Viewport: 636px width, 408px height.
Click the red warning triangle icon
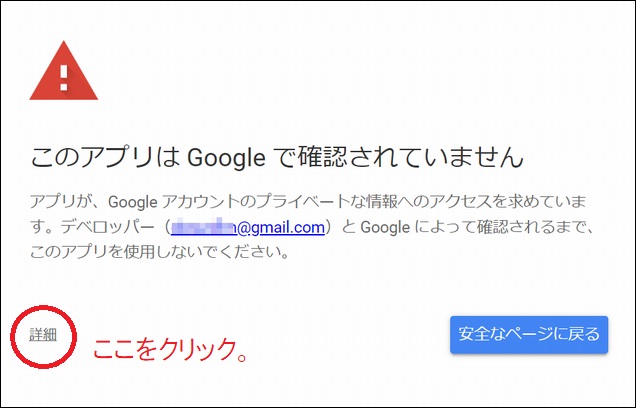click(65, 72)
